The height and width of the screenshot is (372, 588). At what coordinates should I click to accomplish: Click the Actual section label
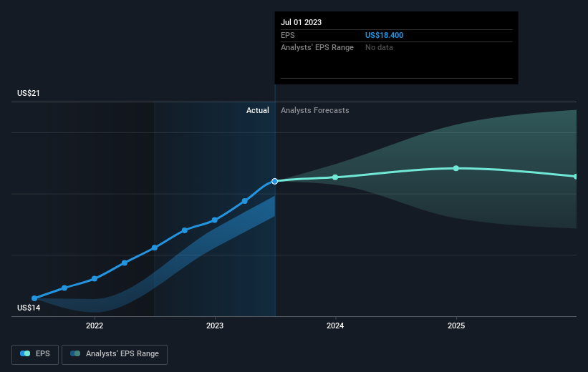tap(257, 110)
